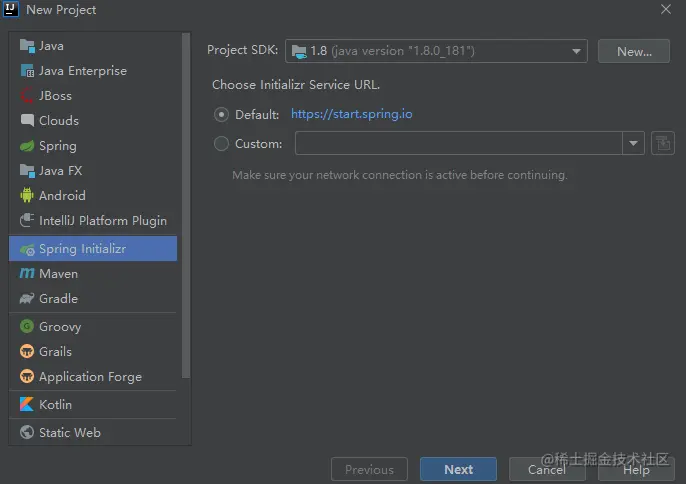Select IntelliJ Platform Plugin entry
Viewport: 686px width, 484px height.
[x=93, y=221]
